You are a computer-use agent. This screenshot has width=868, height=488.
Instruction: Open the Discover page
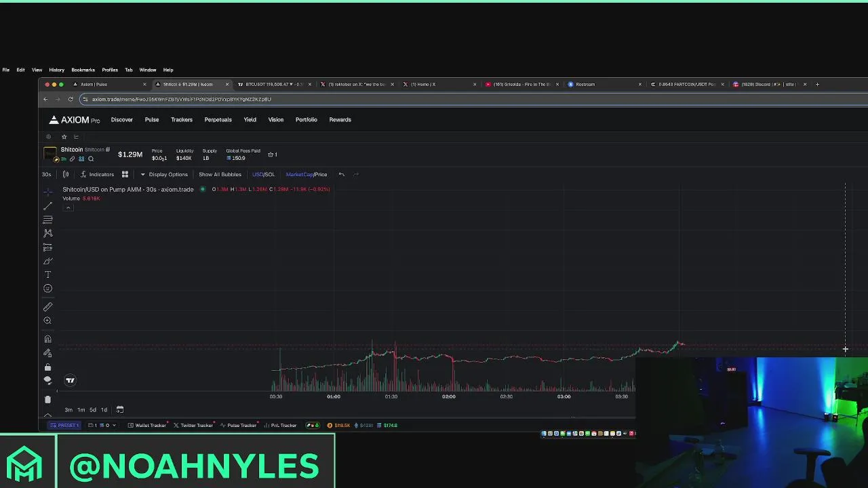(x=122, y=119)
